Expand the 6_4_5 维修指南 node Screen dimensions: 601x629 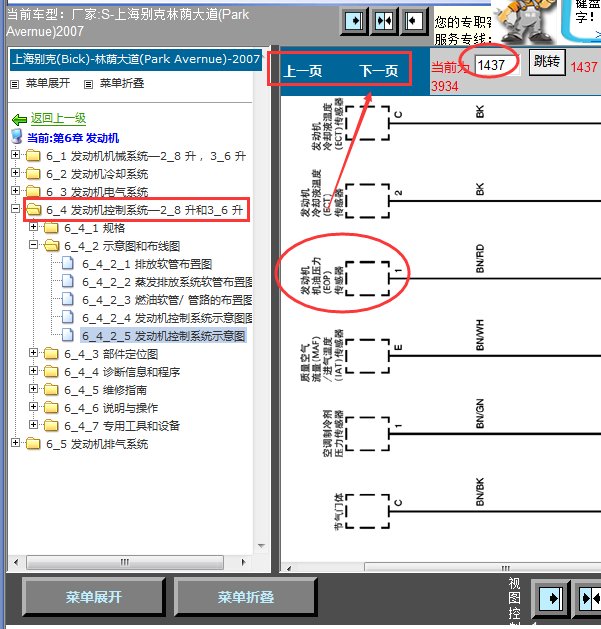(33, 388)
